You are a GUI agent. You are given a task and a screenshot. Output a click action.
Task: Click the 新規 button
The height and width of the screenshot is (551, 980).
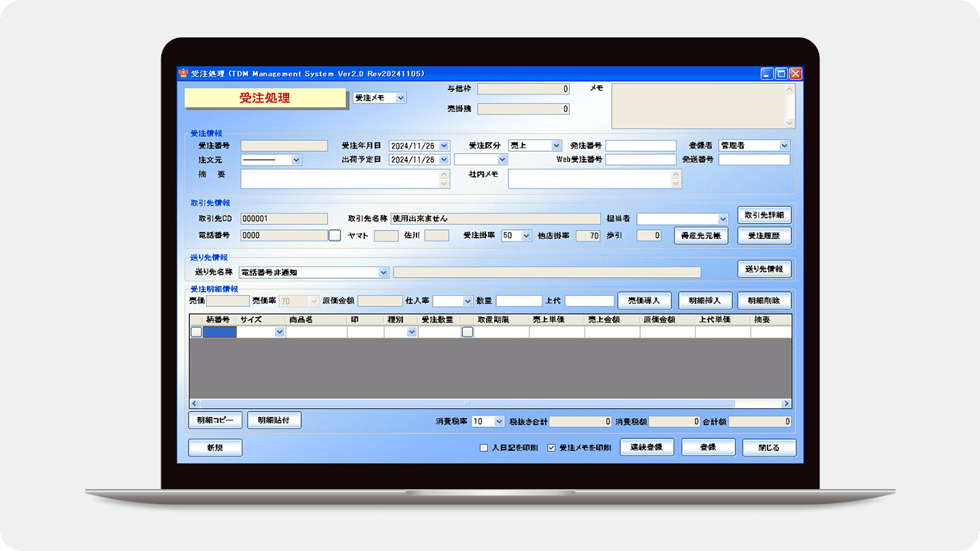[x=215, y=448]
